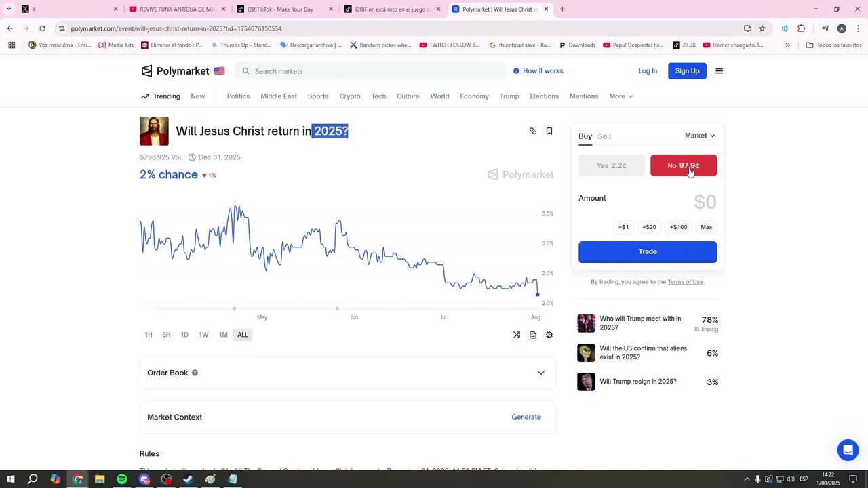Open the Sports category

pyautogui.click(x=318, y=96)
